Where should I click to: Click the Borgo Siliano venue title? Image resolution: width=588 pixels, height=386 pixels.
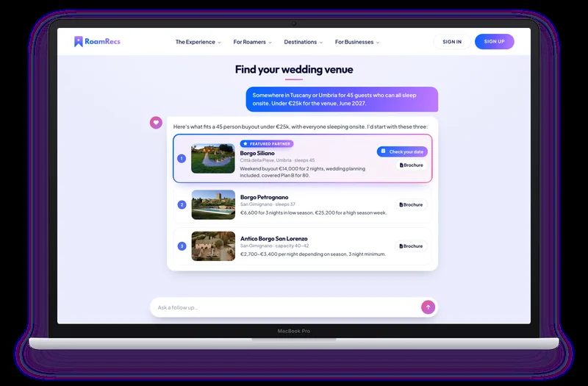[257, 153]
